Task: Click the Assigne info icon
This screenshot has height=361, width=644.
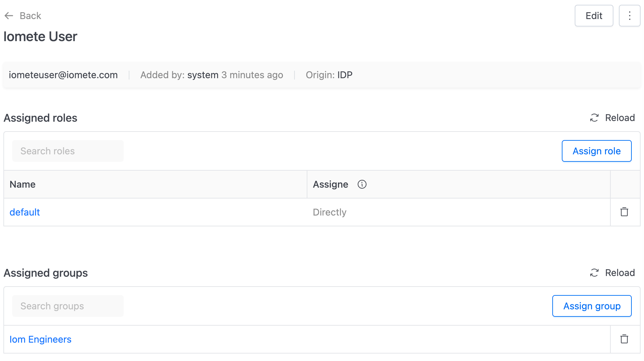Action: tap(362, 184)
